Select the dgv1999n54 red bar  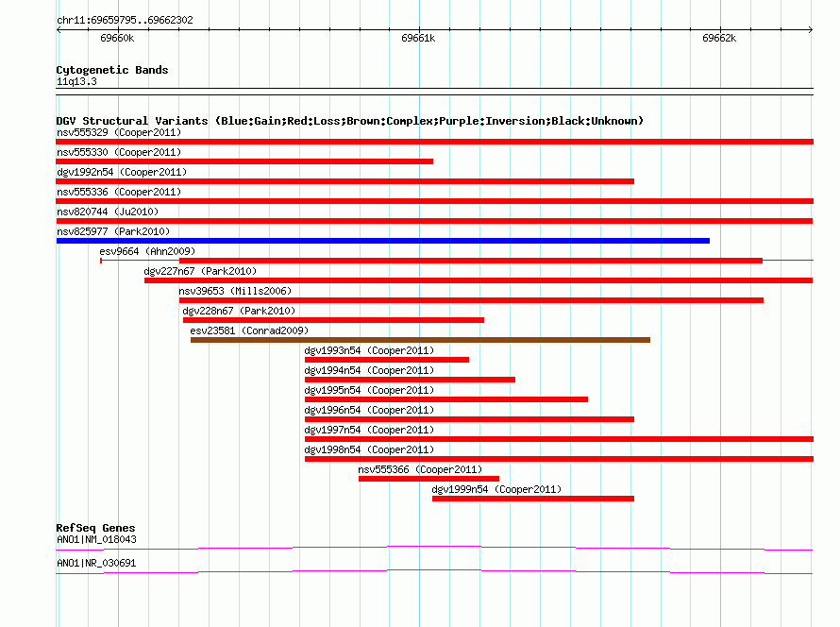[533, 499]
